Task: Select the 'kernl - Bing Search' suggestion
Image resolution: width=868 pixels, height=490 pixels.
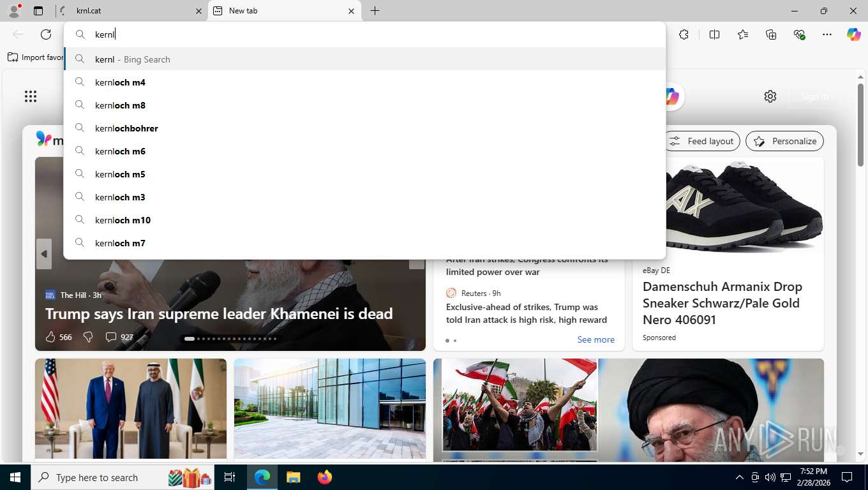Action: click(x=364, y=59)
